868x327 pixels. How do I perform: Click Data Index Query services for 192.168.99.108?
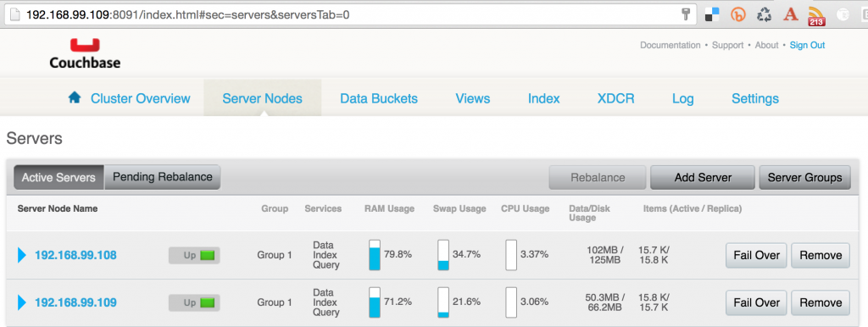tap(326, 255)
